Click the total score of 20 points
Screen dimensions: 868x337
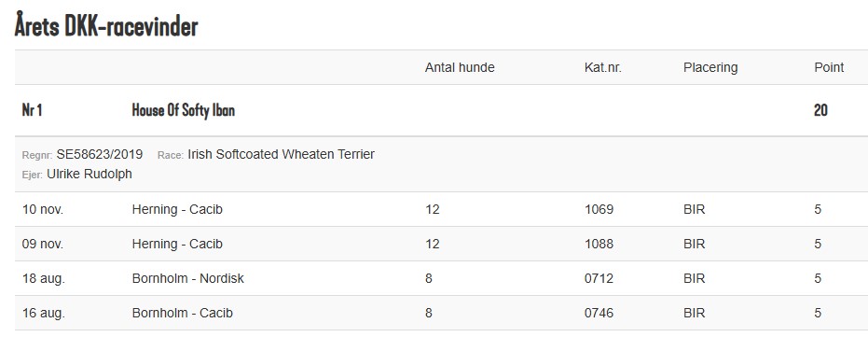tap(820, 110)
